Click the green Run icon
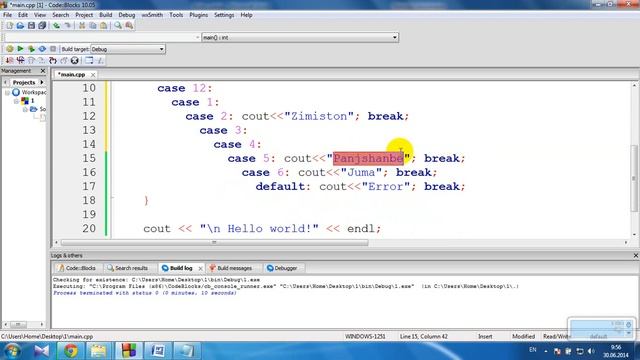 coord(20,49)
